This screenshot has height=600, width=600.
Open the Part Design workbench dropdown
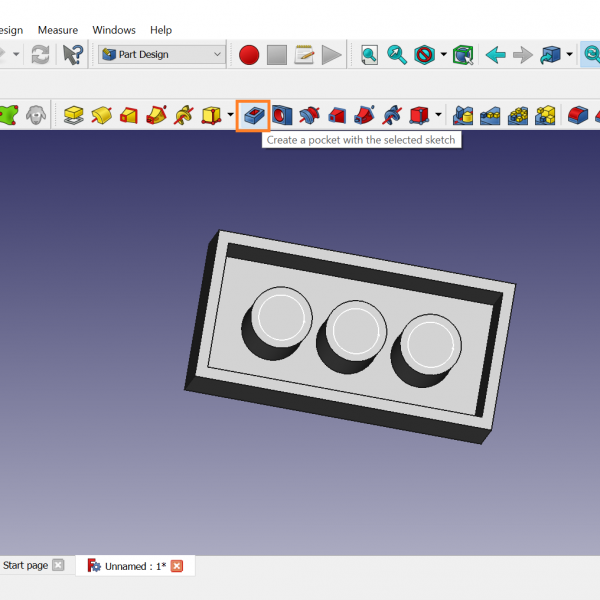(162, 55)
